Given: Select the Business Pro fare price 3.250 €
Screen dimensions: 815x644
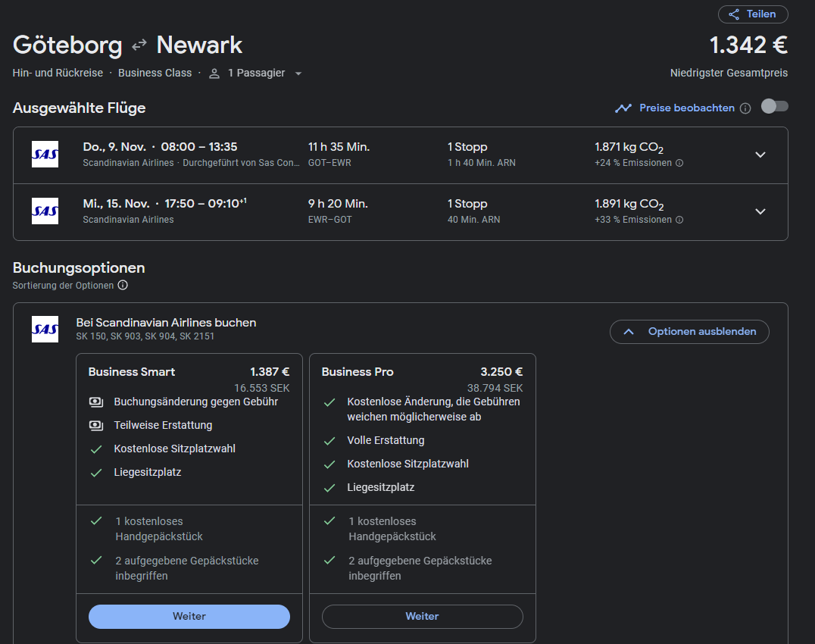Looking at the screenshot, I should [501, 372].
